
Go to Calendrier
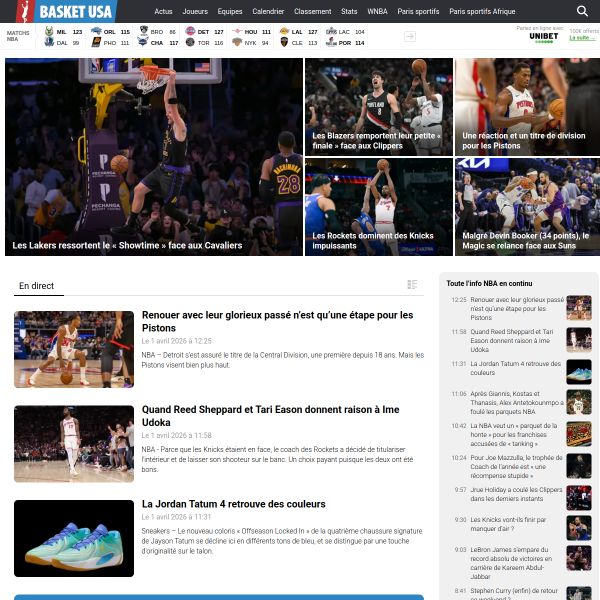coord(268,11)
